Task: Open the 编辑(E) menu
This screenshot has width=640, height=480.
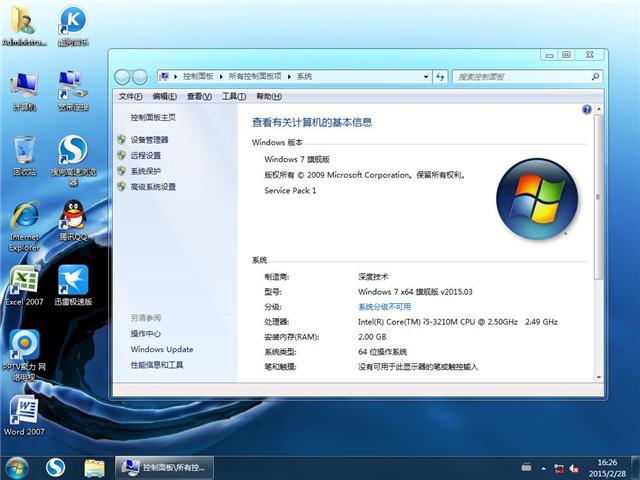Action: coord(164,96)
